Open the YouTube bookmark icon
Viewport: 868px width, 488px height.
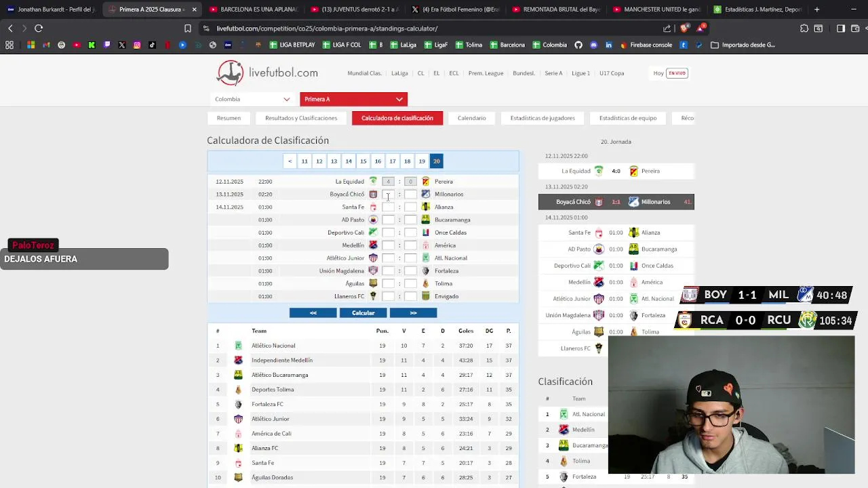pos(77,45)
